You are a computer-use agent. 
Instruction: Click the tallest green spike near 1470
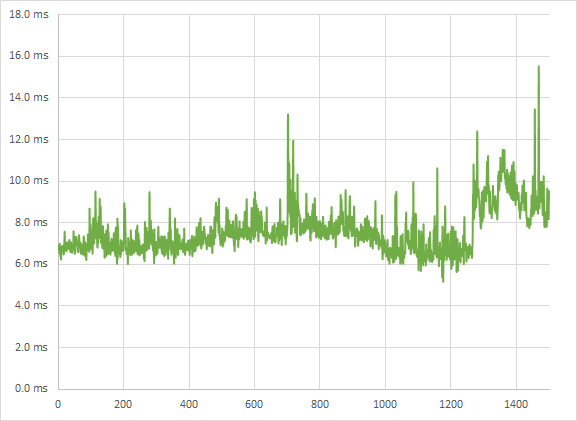tap(539, 67)
